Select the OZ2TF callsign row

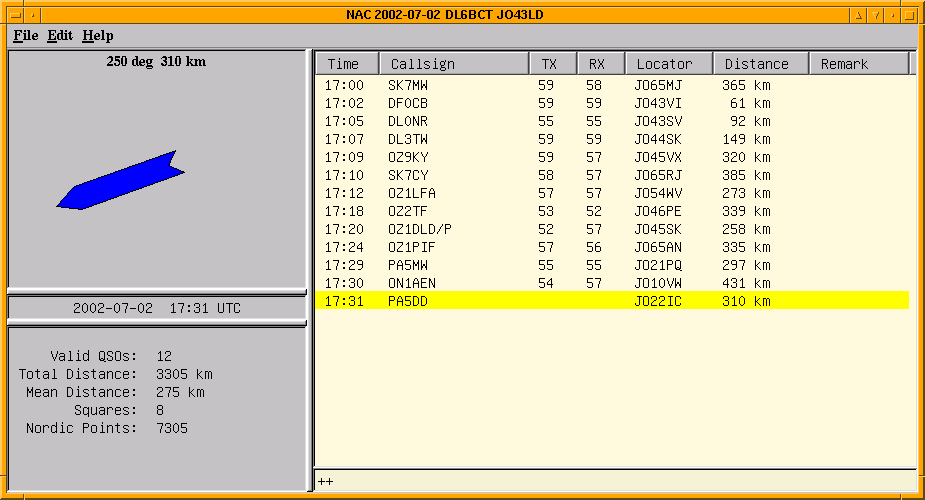pos(612,211)
